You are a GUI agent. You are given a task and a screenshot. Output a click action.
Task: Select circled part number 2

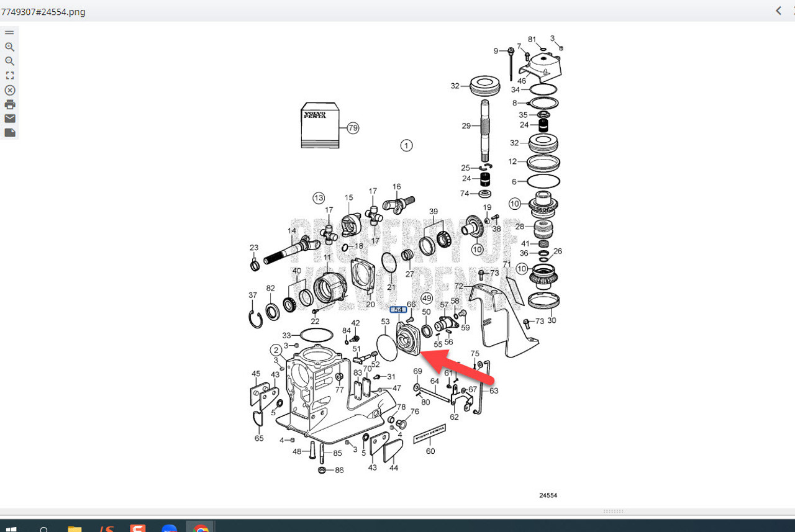point(276,349)
